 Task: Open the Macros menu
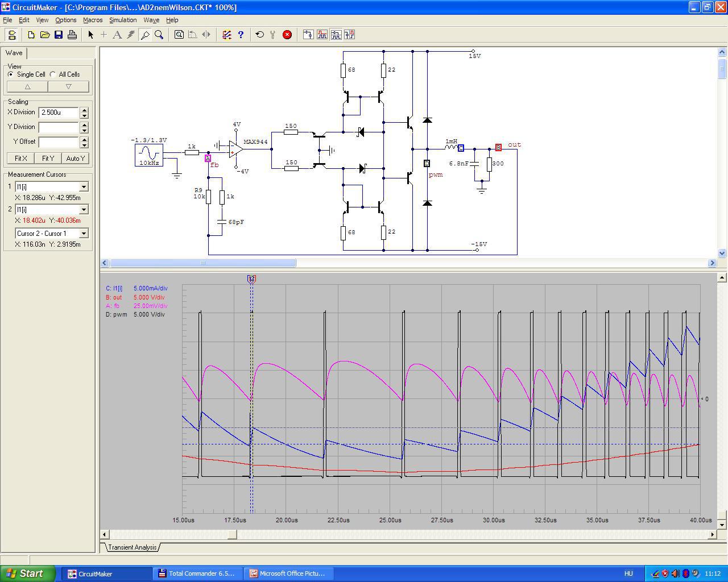tap(93, 20)
